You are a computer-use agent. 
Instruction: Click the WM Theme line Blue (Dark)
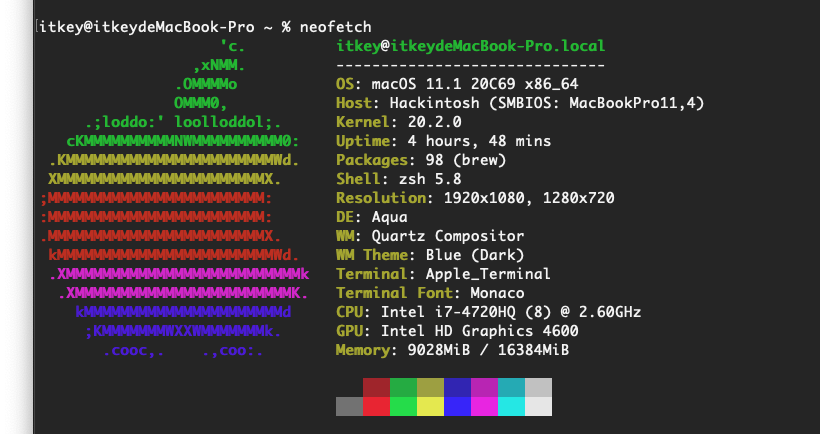pyautogui.click(x=430, y=255)
